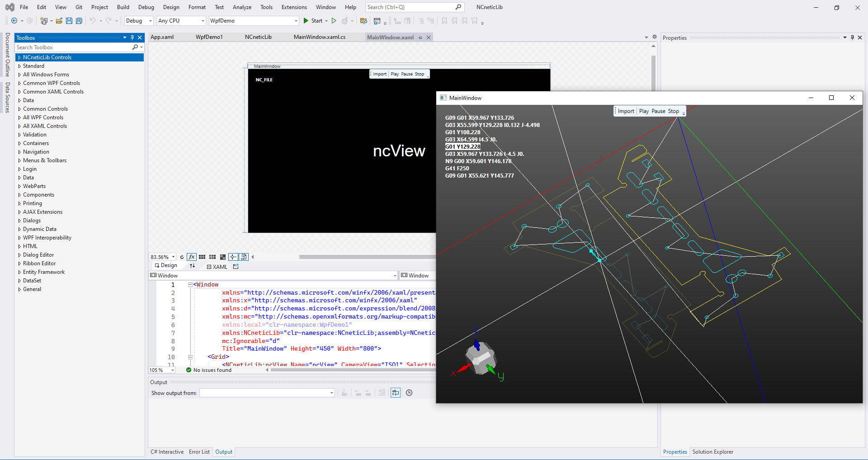
Task: Open the designer window settings gear
Action: point(654,37)
